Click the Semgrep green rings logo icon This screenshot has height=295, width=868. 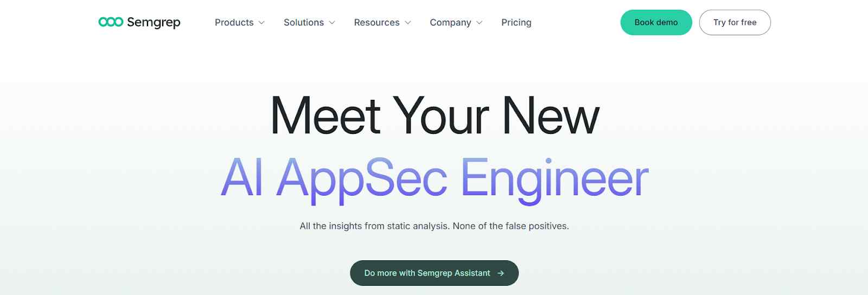coord(111,22)
